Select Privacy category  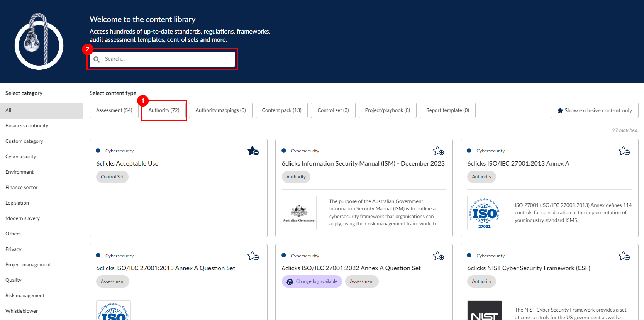click(42, 249)
